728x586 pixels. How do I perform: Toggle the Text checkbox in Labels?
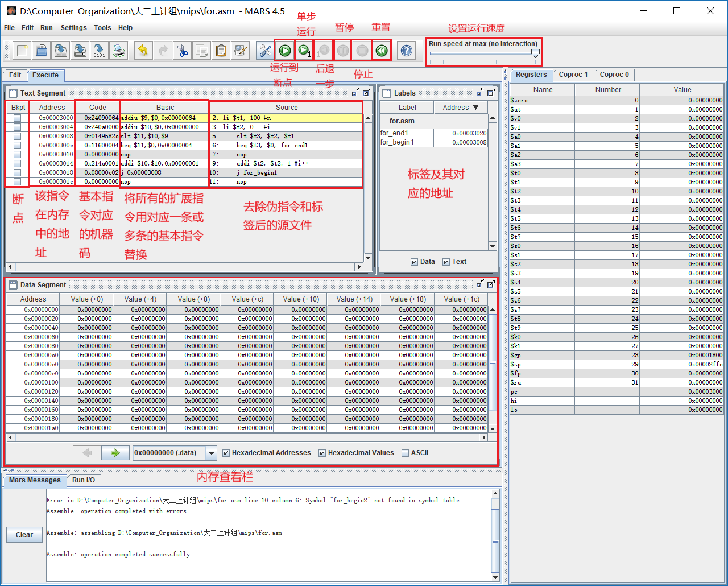coord(446,262)
